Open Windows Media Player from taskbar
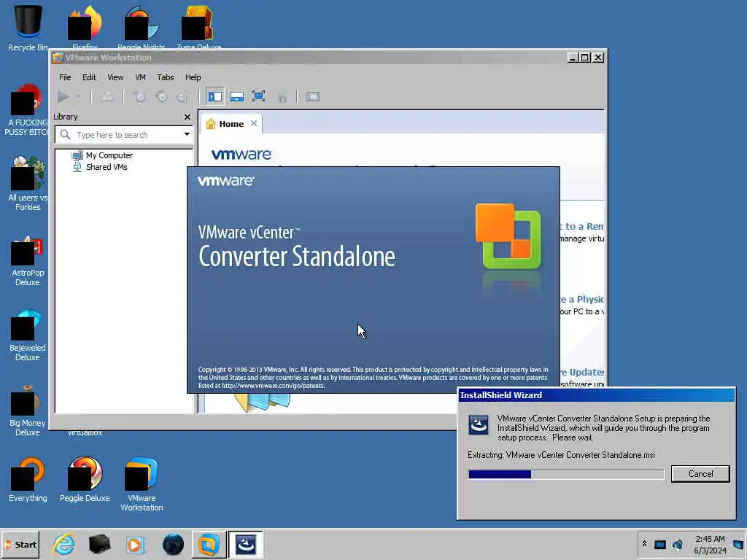The width and height of the screenshot is (747, 560). pos(136,544)
